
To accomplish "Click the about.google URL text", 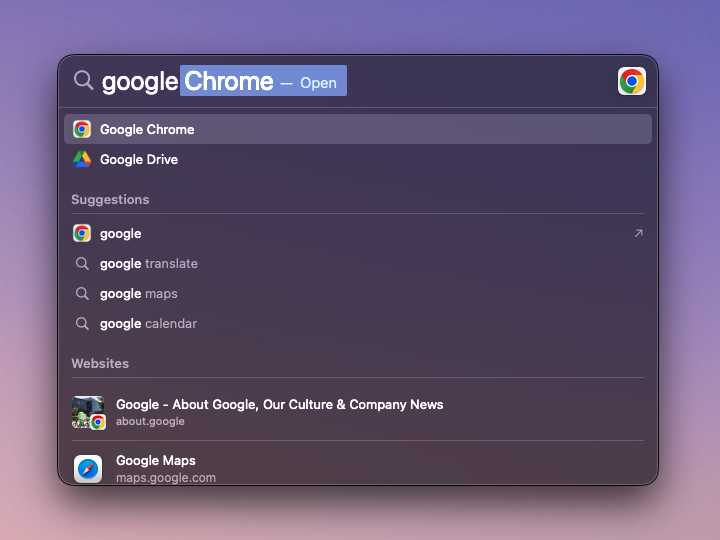I will [x=150, y=422].
